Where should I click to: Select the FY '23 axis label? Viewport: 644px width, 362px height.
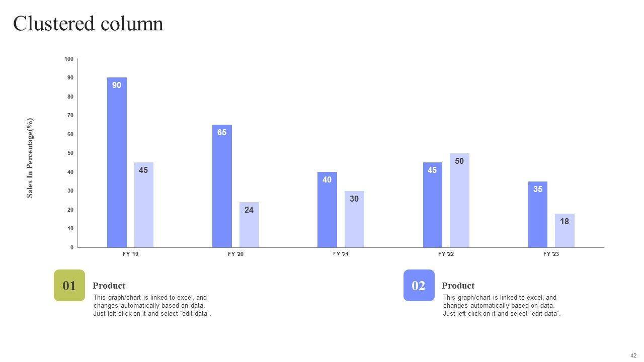pyautogui.click(x=551, y=254)
